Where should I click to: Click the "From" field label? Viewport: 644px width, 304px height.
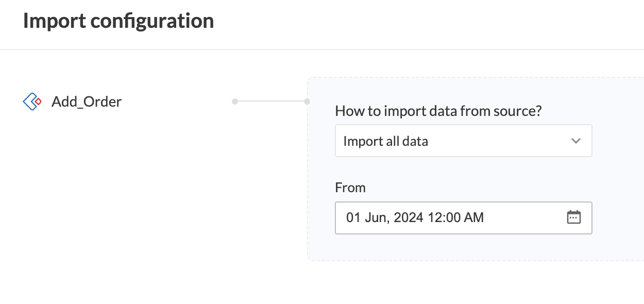(x=350, y=188)
